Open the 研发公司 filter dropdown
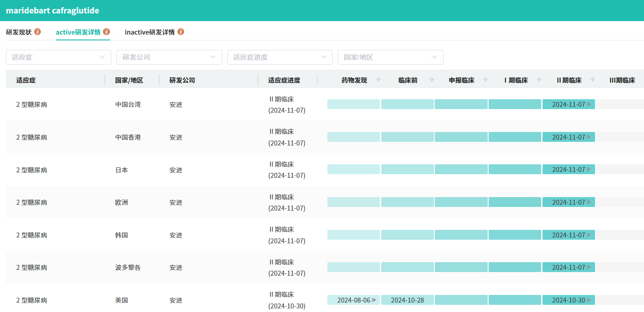The width and height of the screenshot is (644, 312). 169,57
